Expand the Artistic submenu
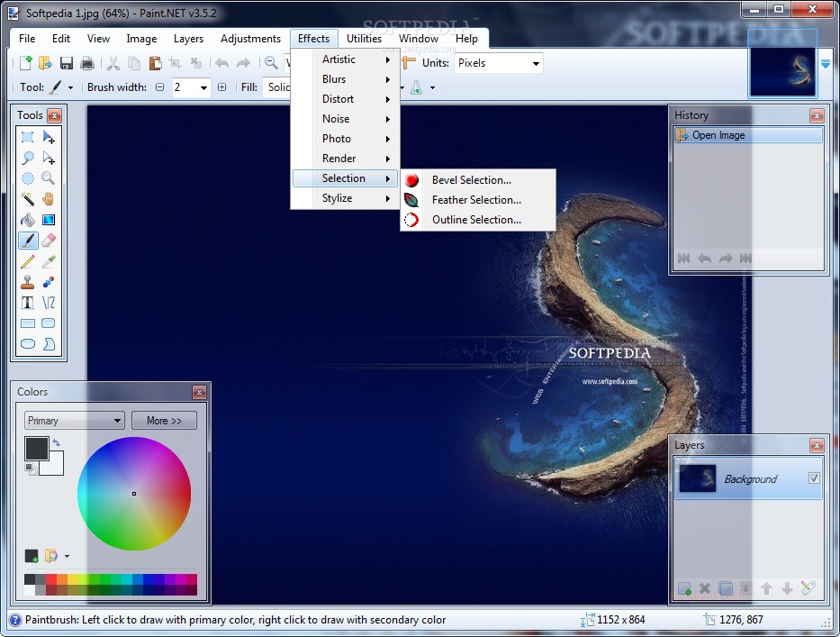Viewport: 840px width, 637px height. [x=346, y=59]
